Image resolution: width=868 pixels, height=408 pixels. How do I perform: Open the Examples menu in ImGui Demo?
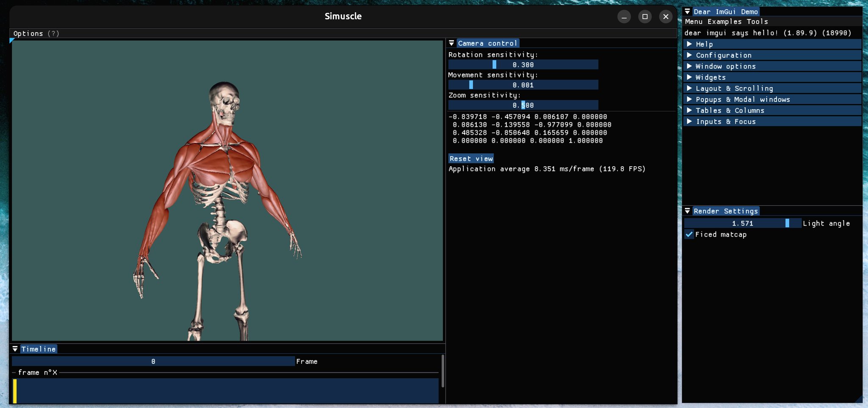725,22
